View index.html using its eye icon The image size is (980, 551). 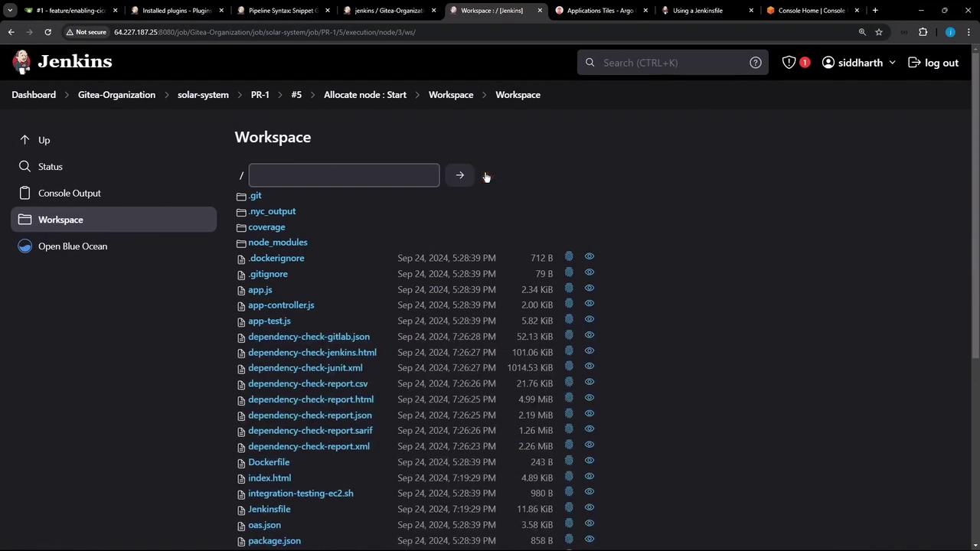click(x=590, y=477)
